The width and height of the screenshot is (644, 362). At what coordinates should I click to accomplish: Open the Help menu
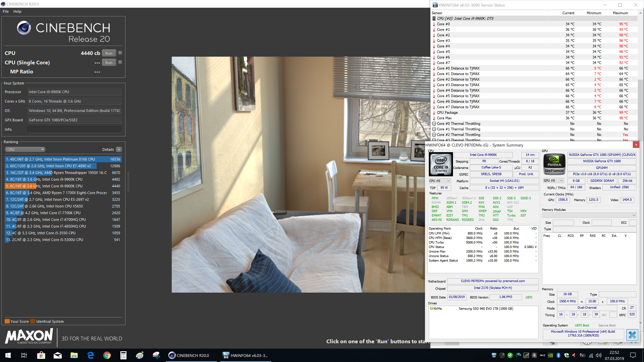[x=17, y=12]
